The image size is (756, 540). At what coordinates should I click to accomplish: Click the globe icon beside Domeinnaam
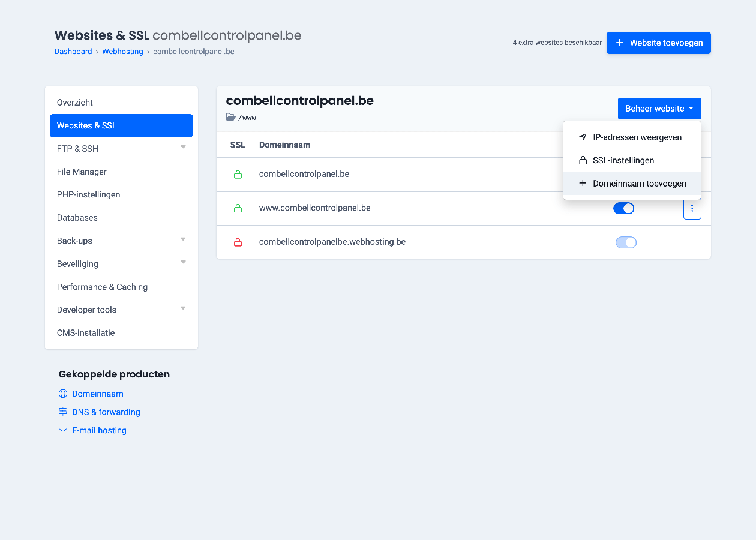click(63, 394)
